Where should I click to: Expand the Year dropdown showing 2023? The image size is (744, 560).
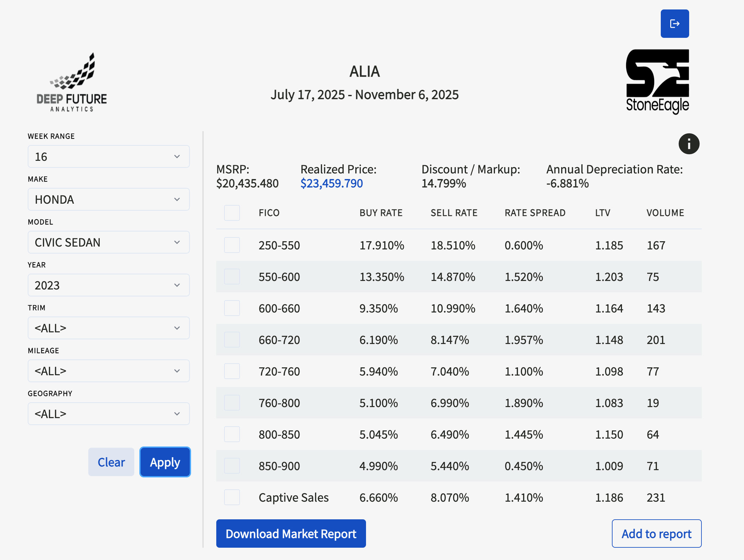point(109,285)
